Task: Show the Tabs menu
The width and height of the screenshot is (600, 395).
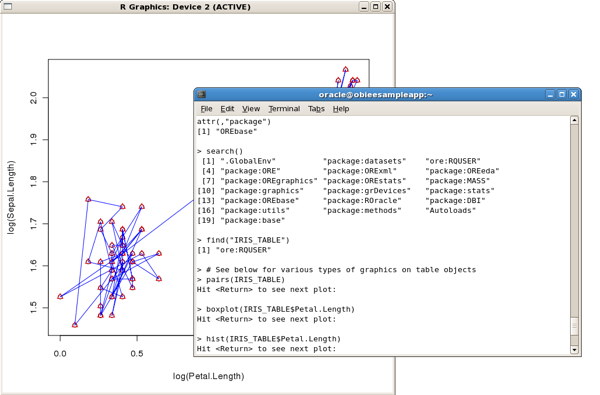Action: click(x=316, y=109)
